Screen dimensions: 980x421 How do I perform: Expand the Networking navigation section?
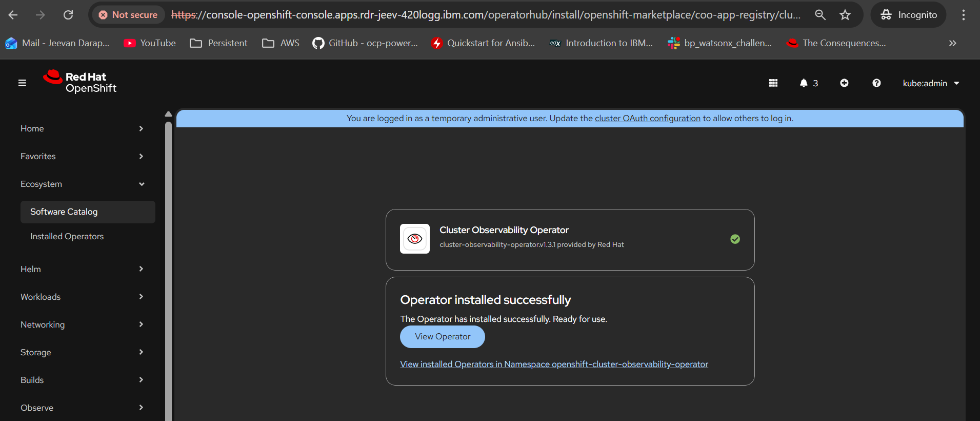82,324
